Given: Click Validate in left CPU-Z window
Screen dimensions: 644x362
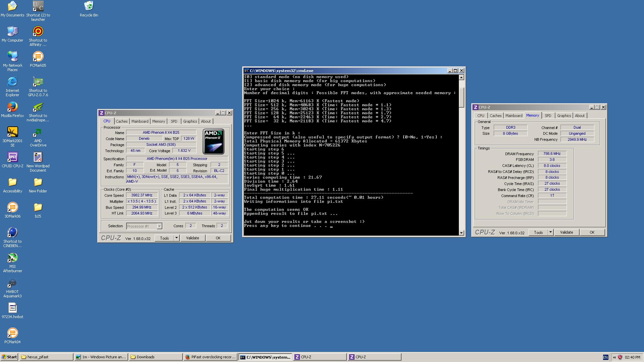Looking at the screenshot, I should 193,238.
